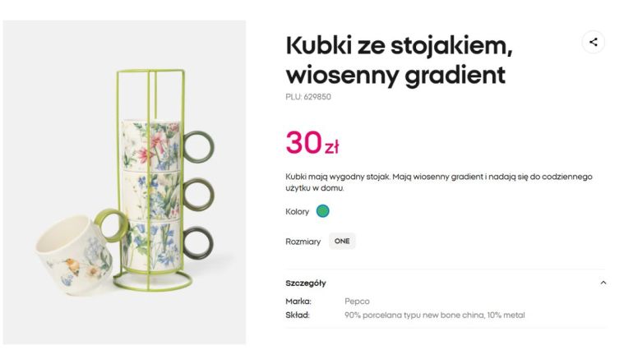Viewport: 624px width, 364px height.
Task: Select the green color swatch
Action: pyautogui.click(x=323, y=211)
